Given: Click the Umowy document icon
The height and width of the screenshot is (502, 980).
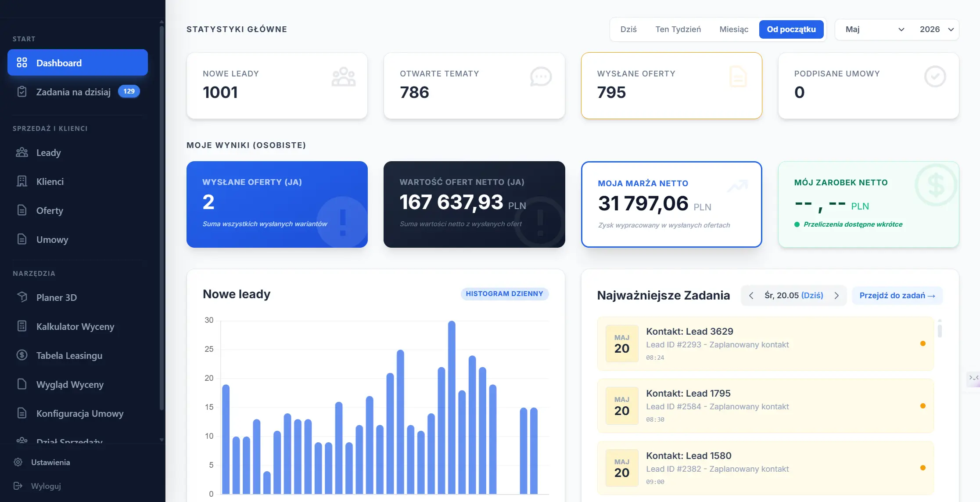Looking at the screenshot, I should 22,239.
